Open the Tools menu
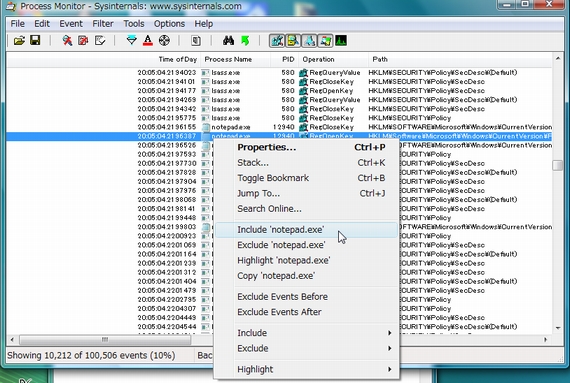 point(134,24)
